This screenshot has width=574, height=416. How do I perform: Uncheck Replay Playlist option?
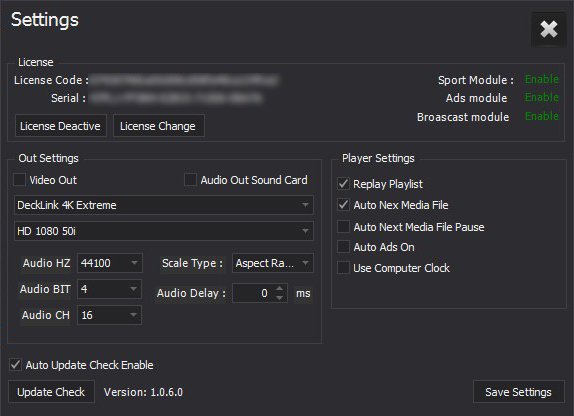(343, 183)
